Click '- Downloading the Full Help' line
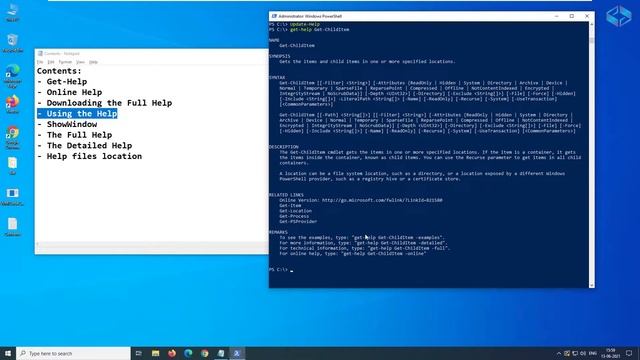The image size is (640, 360). tap(104, 103)
